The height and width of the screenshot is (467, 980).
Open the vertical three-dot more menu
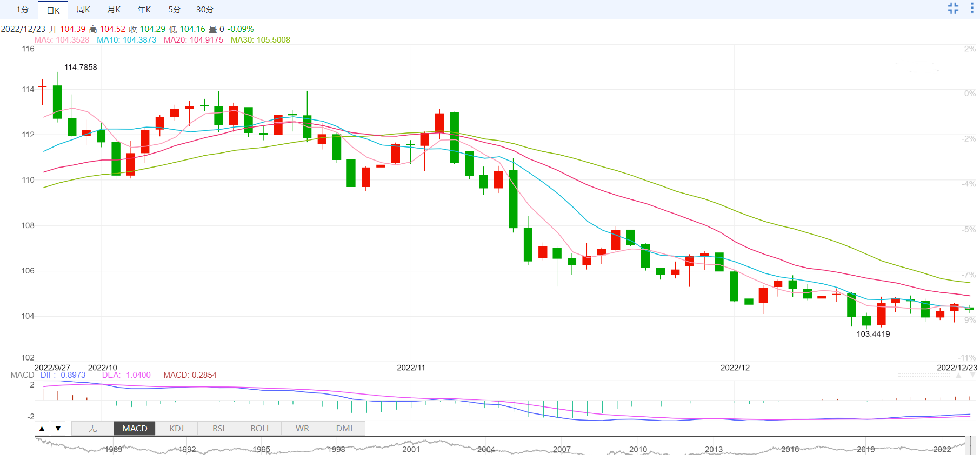971,8
